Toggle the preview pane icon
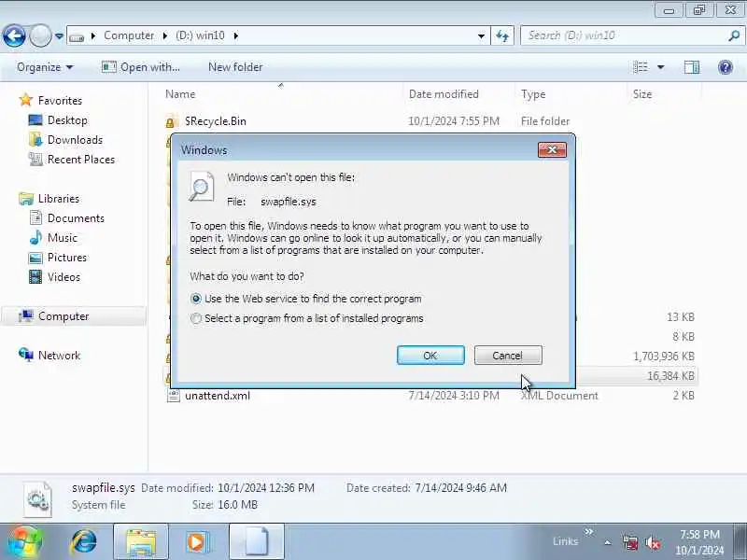Image resolution: width=747 pixels, height=560 pixels. pos(692,67)
